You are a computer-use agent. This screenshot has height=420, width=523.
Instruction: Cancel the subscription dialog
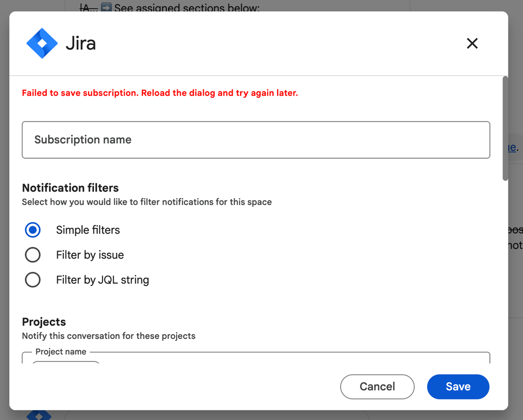pyautogui.click(x=377, y=387)
